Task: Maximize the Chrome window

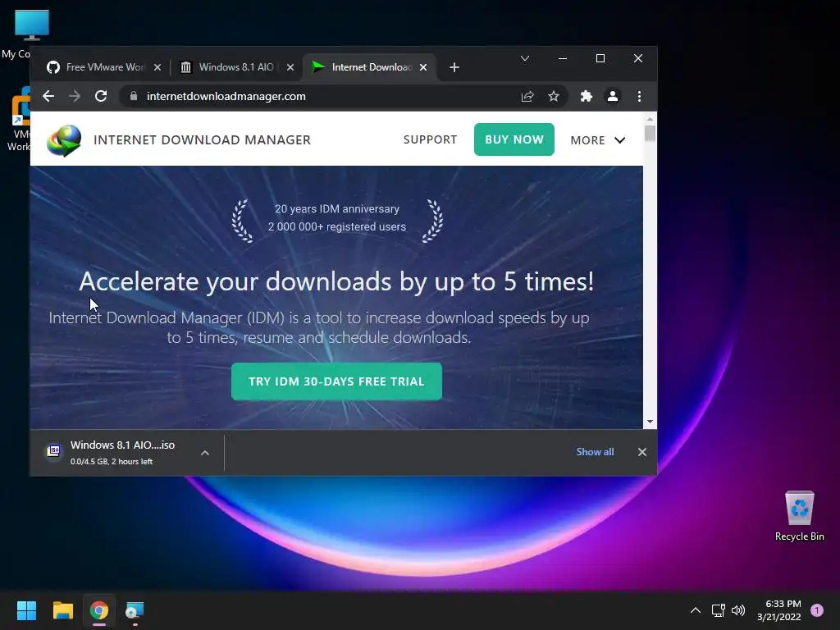Action: pyautogui.click(x=600, y=58)
